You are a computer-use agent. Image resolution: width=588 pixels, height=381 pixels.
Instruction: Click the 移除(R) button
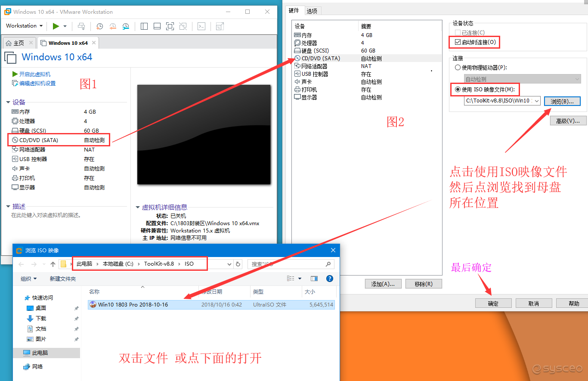(x=423, y=284)
